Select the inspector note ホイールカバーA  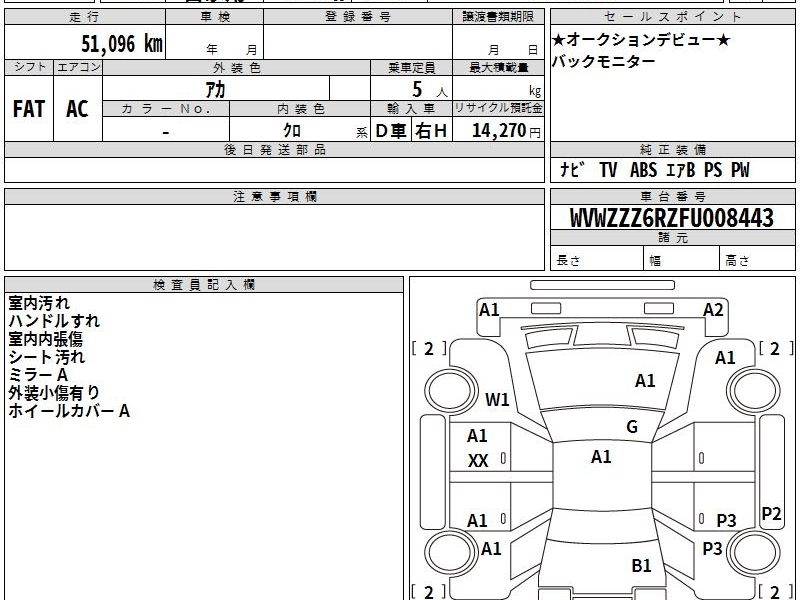pos(69,411)
